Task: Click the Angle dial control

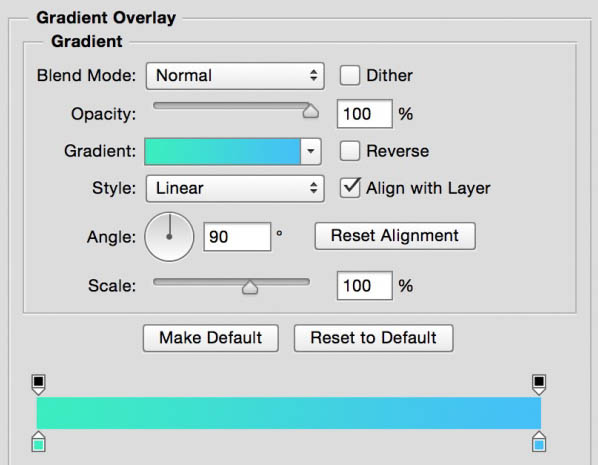Action: (x=169, y=237)
